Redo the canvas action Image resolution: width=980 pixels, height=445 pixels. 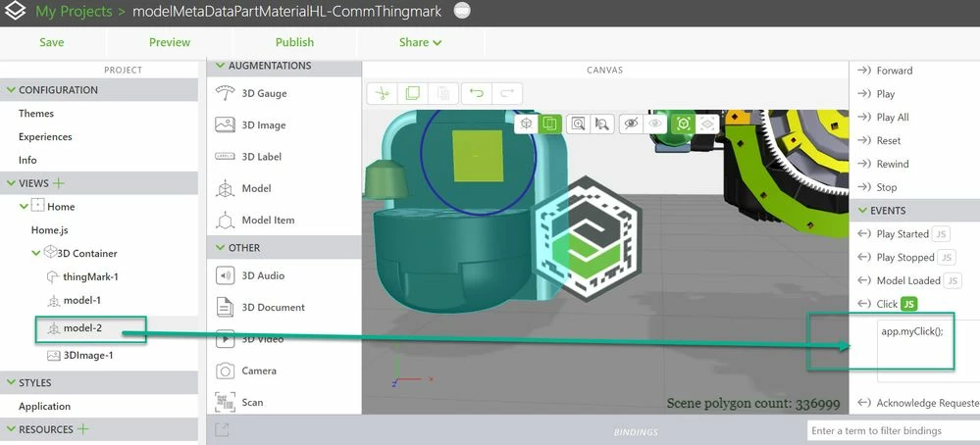(x=507, y=94)
